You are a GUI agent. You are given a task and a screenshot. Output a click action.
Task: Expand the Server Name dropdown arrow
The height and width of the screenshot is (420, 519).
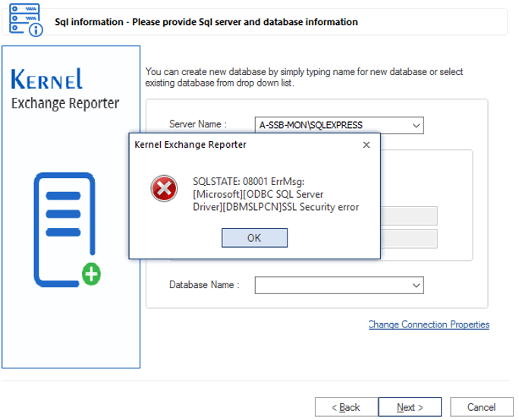416,125
